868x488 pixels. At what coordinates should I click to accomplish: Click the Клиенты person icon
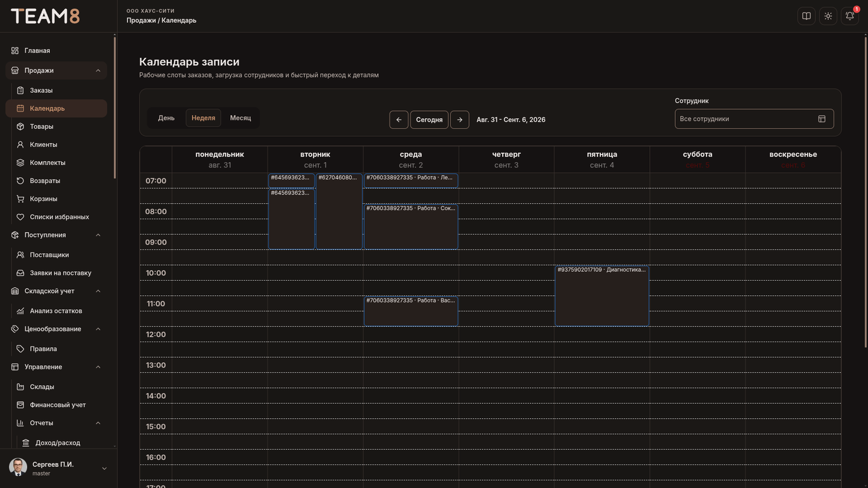pyautogui.click(x=20, y=145)
